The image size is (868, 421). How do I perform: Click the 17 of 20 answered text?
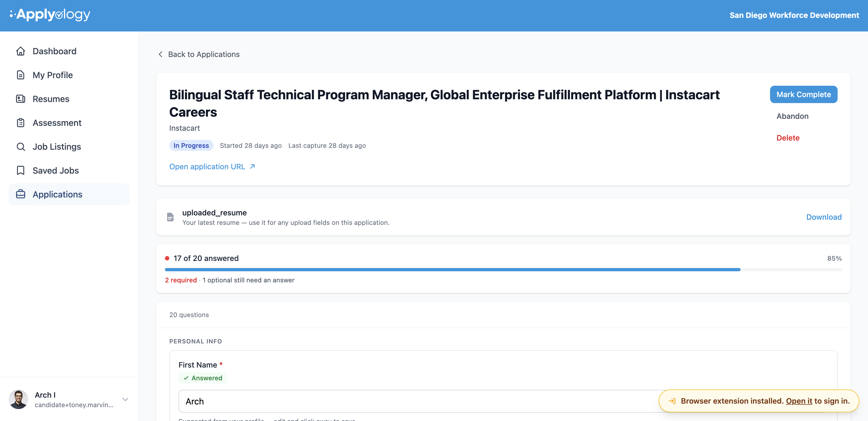(x=206, y=258)
